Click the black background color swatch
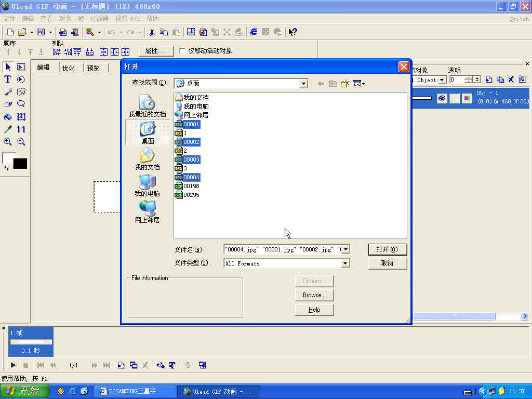This screenshot has width=532, height=399. coord(20,164)
